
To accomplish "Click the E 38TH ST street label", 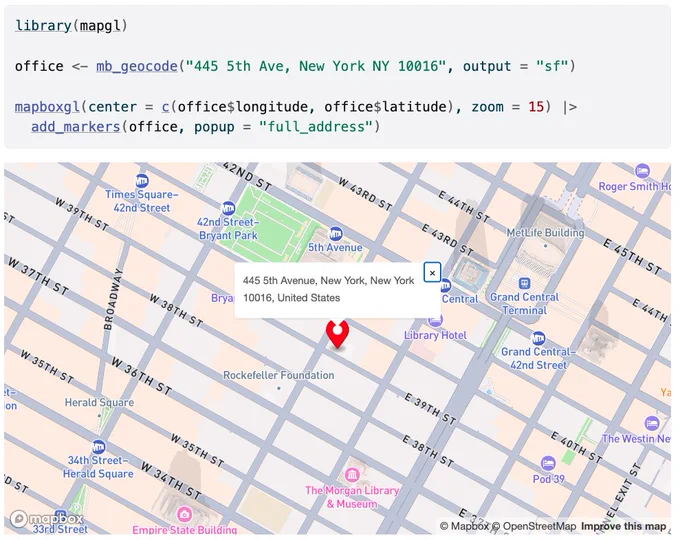I will [428, 452].
